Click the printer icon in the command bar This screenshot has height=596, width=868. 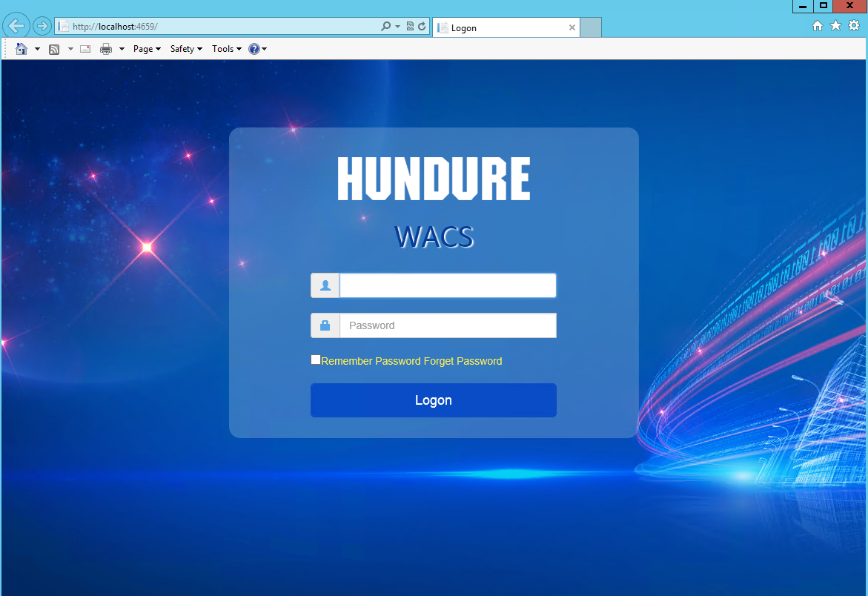(x=106, y=49)
